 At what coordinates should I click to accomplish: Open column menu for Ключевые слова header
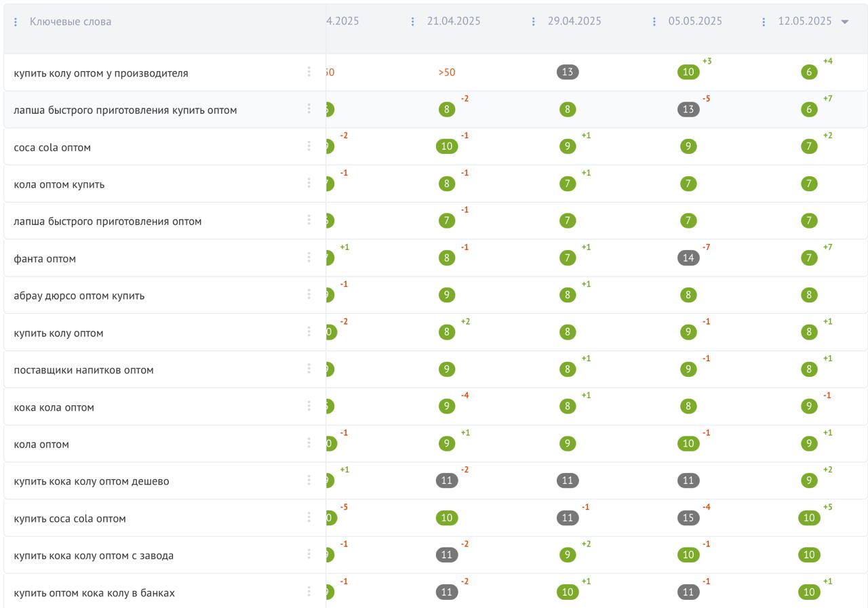coord(16,22)
